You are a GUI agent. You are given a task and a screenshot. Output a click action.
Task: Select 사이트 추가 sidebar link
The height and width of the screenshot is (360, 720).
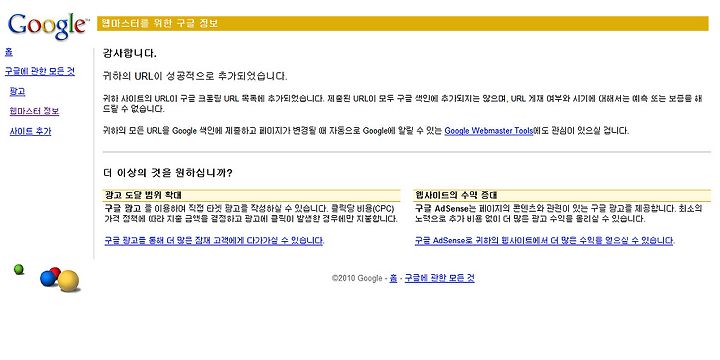(x=30, y=131)
